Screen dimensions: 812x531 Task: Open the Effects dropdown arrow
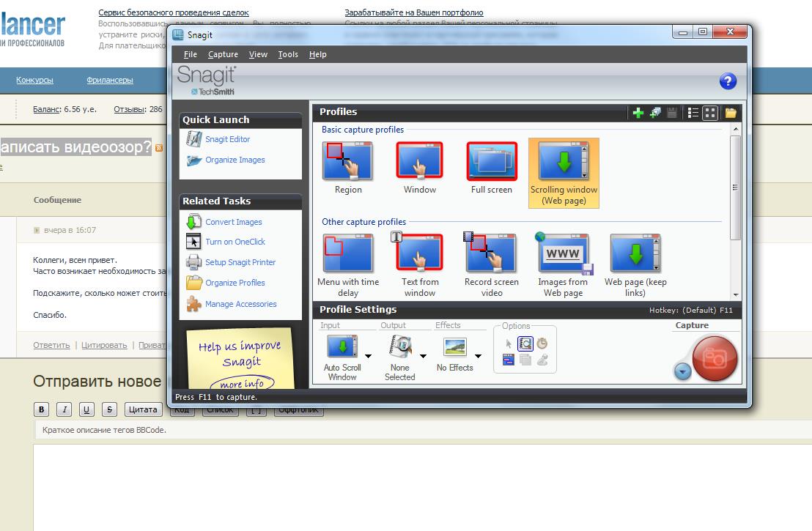(x=478, y=357)
